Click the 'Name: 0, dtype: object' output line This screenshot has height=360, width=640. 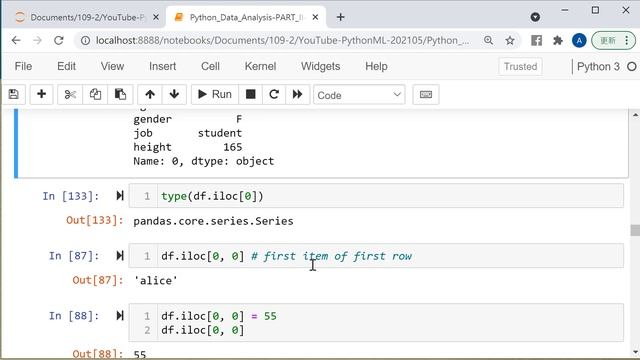click(x=204, y=161)
